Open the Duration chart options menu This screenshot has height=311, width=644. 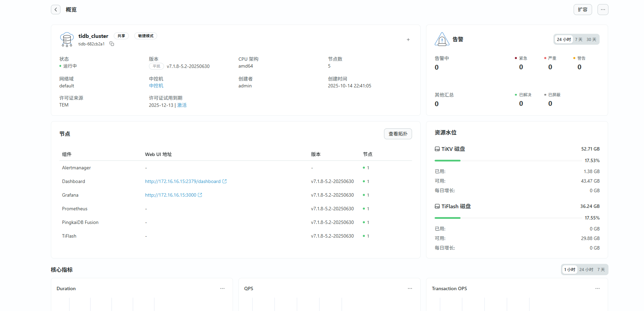(x=222, y=288)
